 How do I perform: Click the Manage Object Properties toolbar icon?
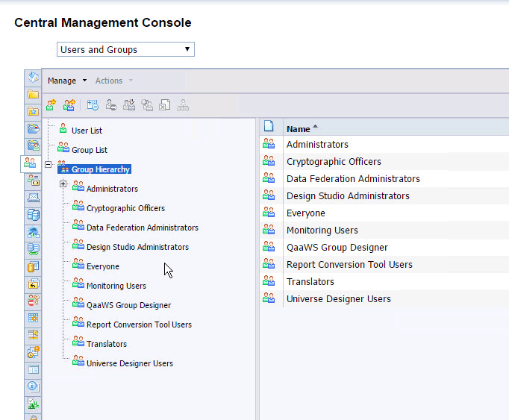click(93, 105)
